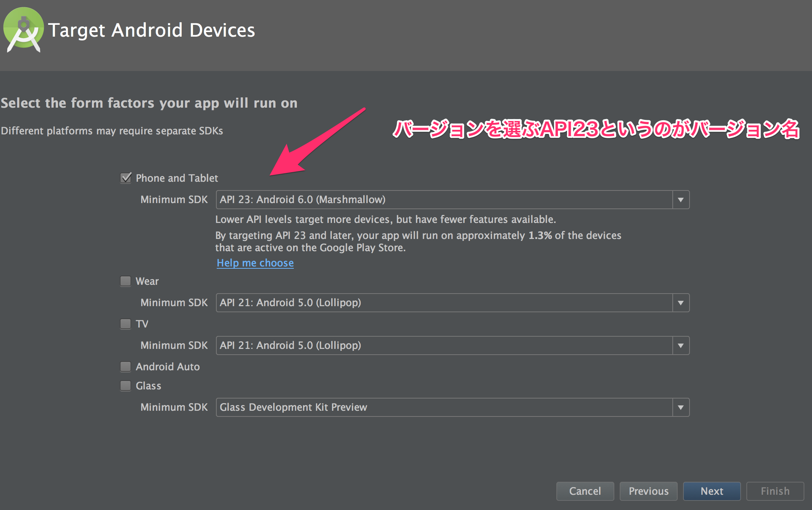Viewport: 812px width, 510px height.
Task: Open the TV Minimum SDK dropdown arrow
Action: [681, 345]
